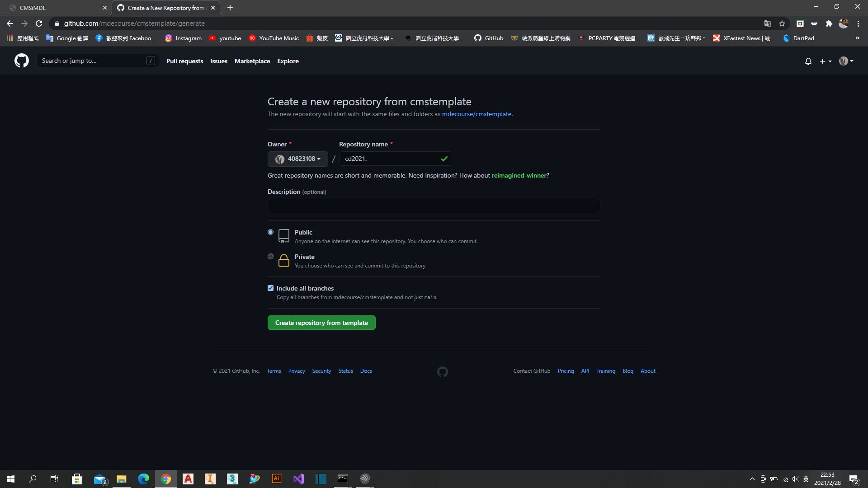Click Create repository from template
This screenshot has height=488, width=868.
tap(321, 323)
